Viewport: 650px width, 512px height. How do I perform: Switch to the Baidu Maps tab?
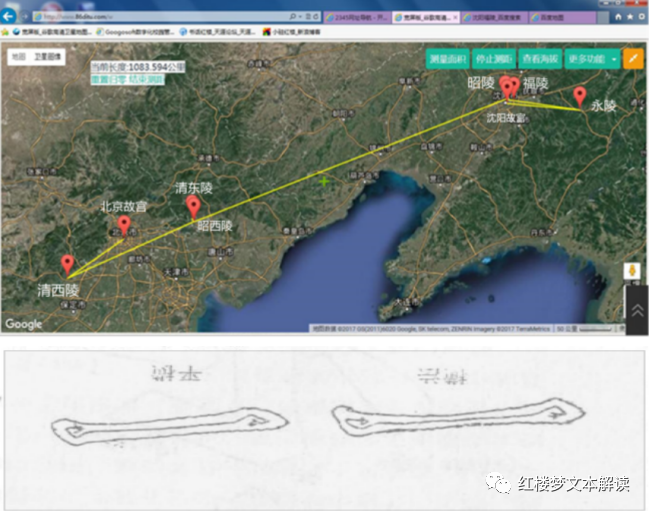(562, 17)
